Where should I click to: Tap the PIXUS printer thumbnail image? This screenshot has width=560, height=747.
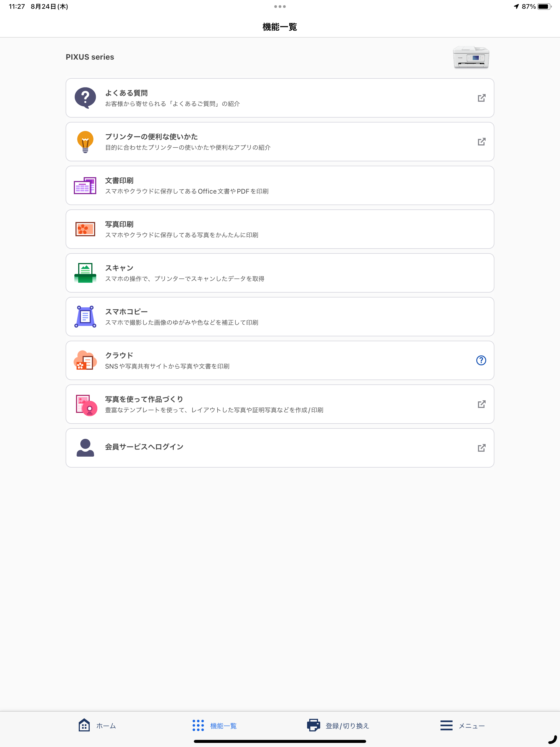click(x=471, y=57)
